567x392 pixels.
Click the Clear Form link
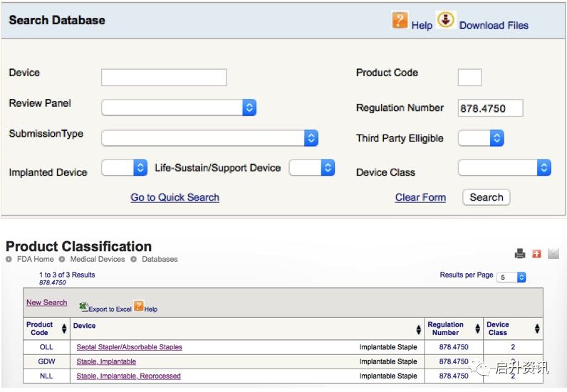click(420, 198)
